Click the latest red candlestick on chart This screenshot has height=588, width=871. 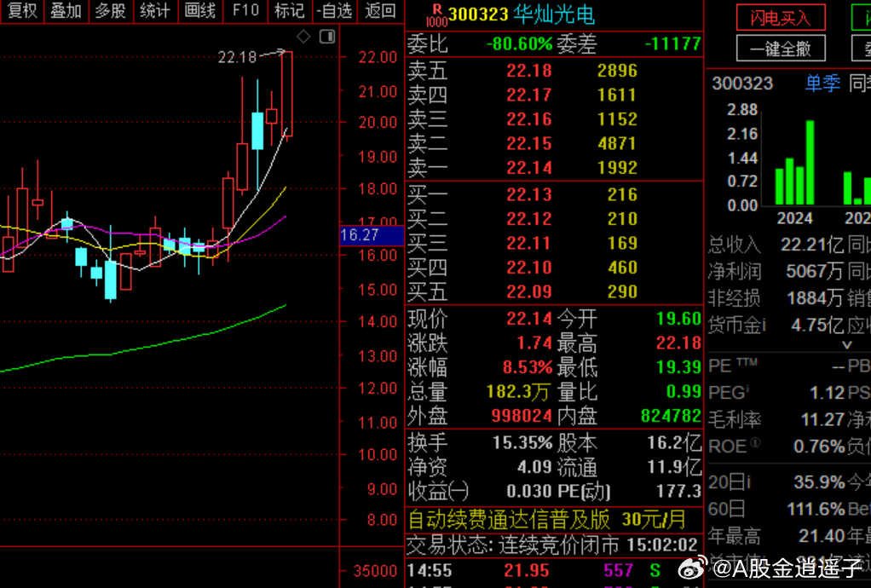click(286, 94)
